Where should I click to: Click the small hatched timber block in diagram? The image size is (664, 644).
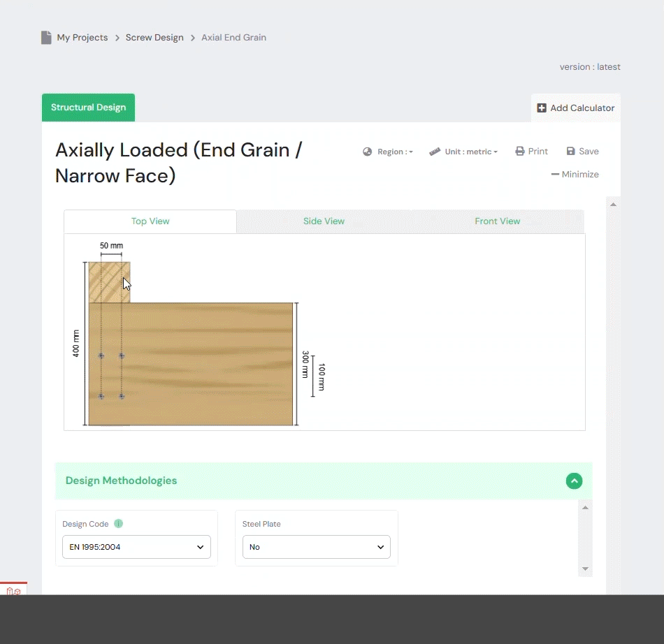(x=109, y=282)
